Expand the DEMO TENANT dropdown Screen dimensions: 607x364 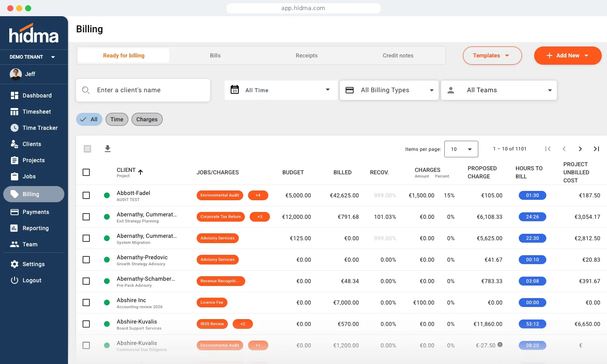point(34,57)
